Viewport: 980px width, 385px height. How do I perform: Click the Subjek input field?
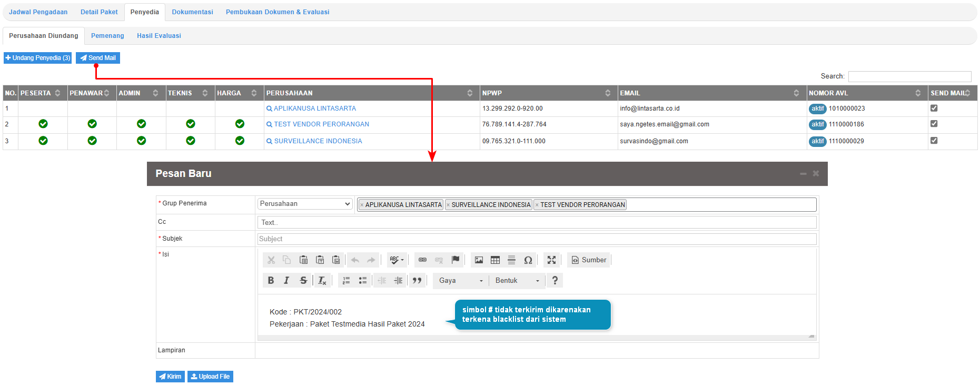pyautogui.click(x=537, y=239)
